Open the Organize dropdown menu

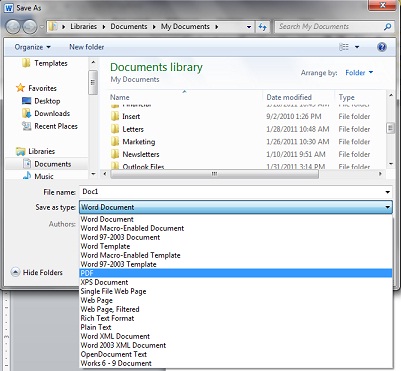pyautogui.click(x=32, y=47)
